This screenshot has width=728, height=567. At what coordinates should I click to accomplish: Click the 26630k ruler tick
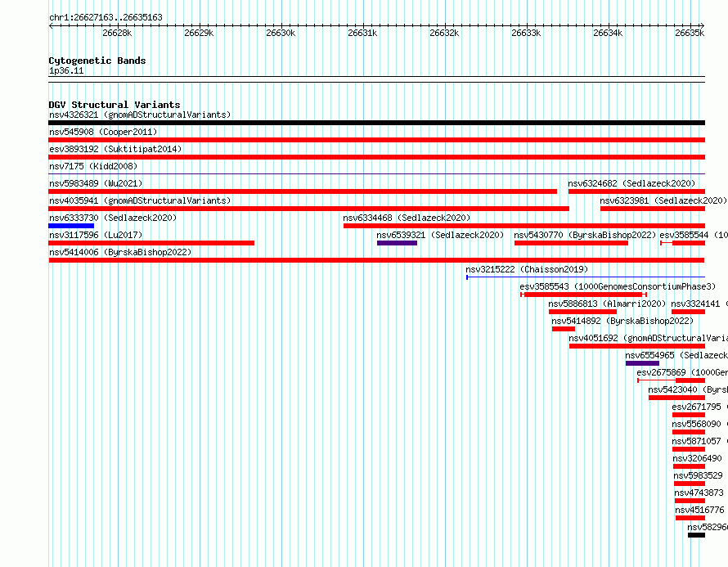pyautogui.click(x=281, y=33)
